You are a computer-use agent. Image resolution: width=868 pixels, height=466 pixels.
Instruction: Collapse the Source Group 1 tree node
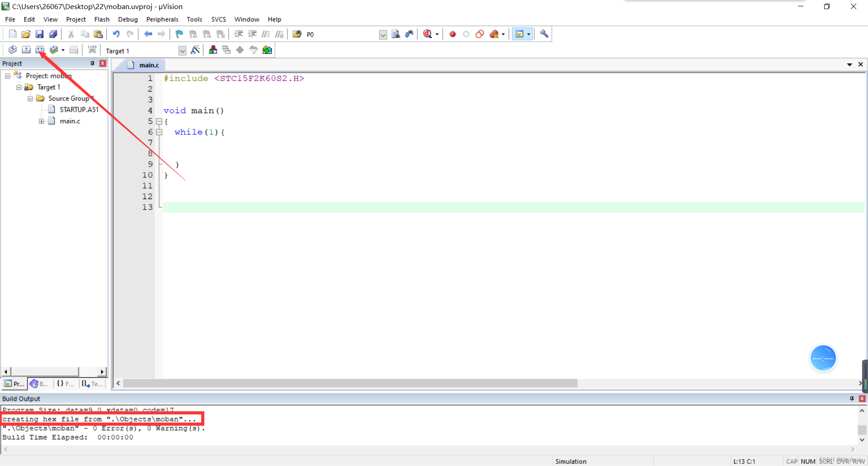tap(30, 99)
